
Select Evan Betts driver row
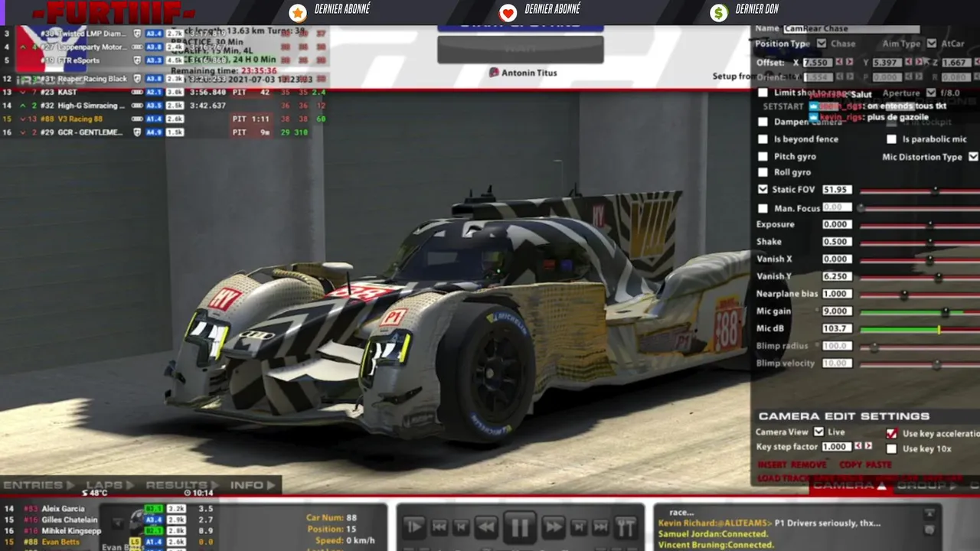click(x=107, y=542)
